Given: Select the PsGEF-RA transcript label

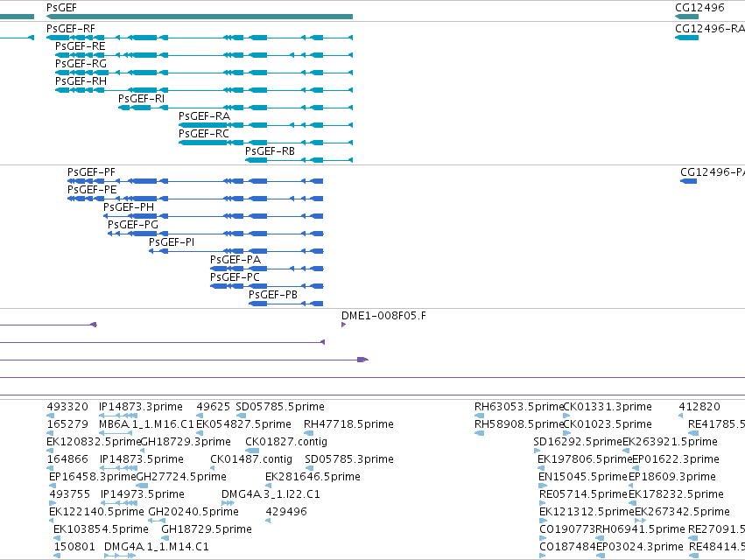Looking at the screenshot, I should (204, 116).
